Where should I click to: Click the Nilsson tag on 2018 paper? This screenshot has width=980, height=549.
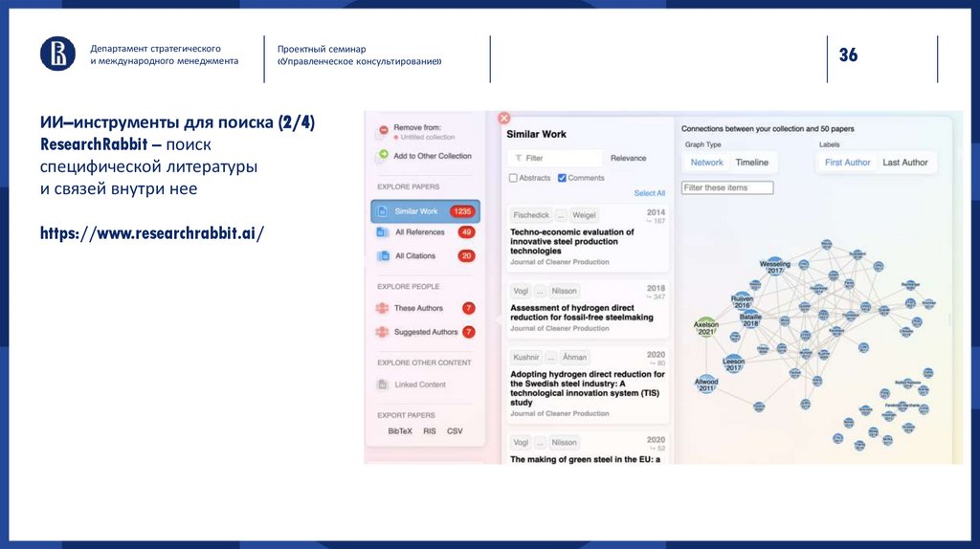(x=564, y=291)
